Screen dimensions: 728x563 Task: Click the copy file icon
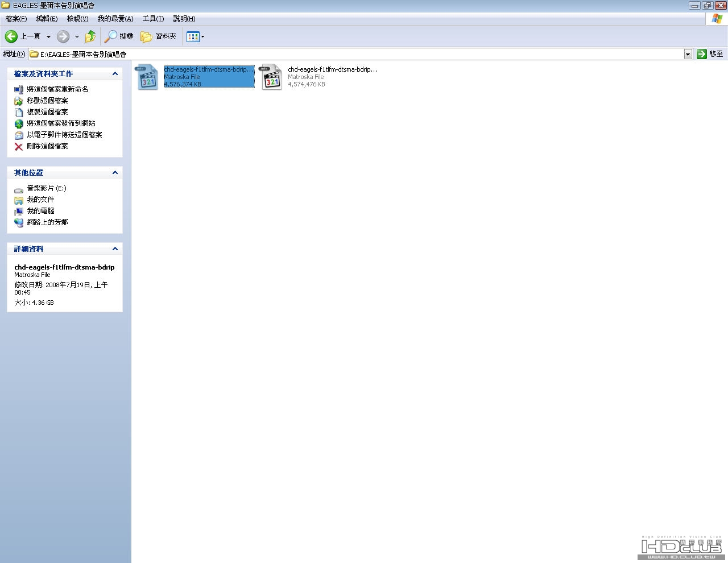click(x=19, y=112)
